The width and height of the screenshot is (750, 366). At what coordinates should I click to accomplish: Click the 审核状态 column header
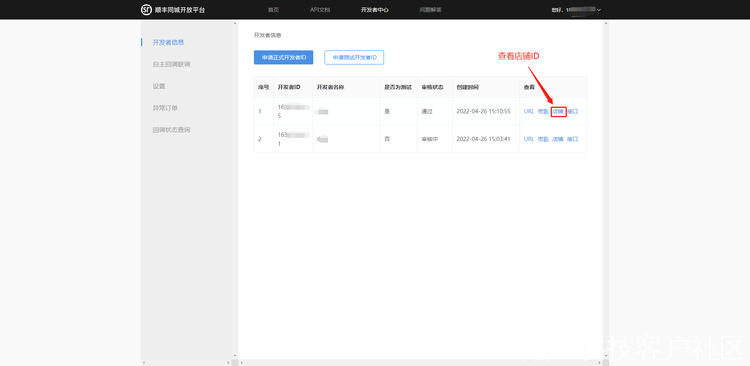pyautogui.click(x=432, y=87)
